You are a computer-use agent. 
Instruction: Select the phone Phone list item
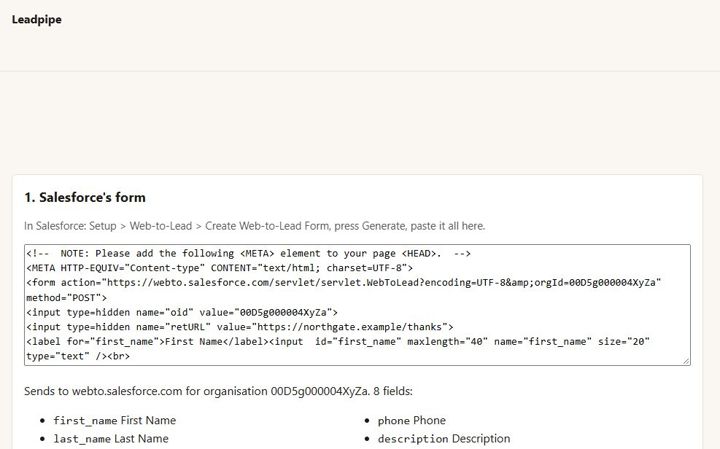point(411,421)
